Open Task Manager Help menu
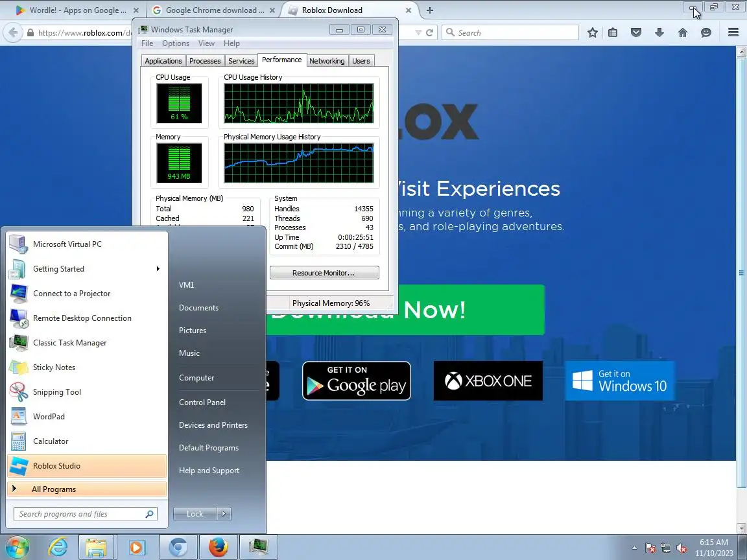 click(231, 43)
